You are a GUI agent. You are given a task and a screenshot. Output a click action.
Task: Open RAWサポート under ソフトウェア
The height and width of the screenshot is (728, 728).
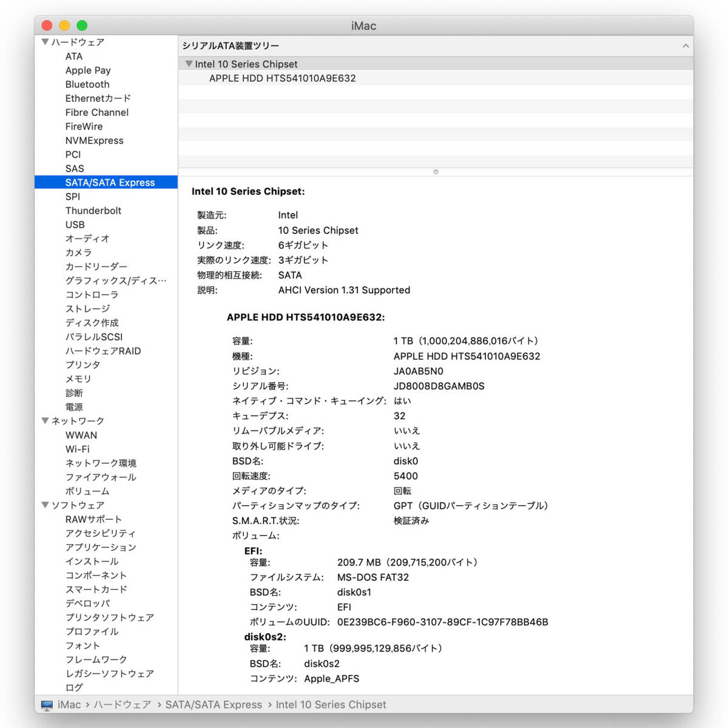(93, 519)
